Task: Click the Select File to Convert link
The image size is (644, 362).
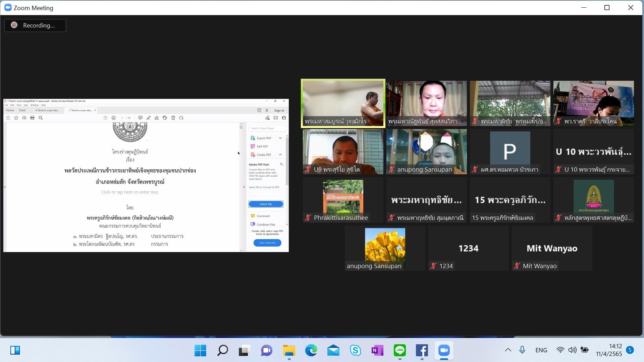Action: [264, 187]
